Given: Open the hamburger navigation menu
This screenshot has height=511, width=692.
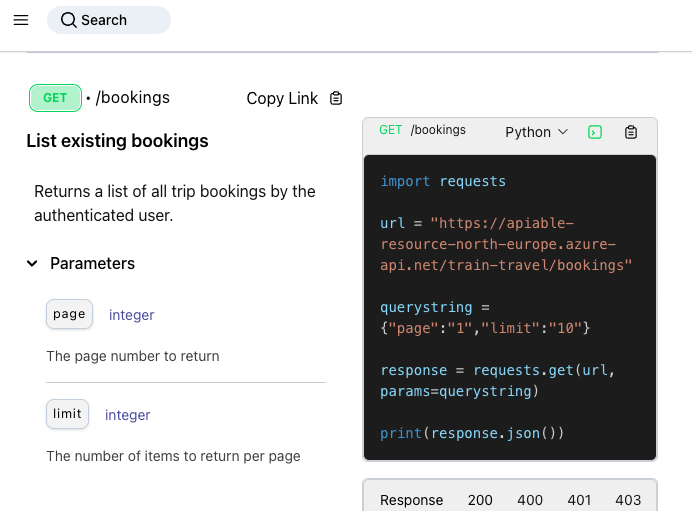Looking at the screenshot, I should 21,20.
